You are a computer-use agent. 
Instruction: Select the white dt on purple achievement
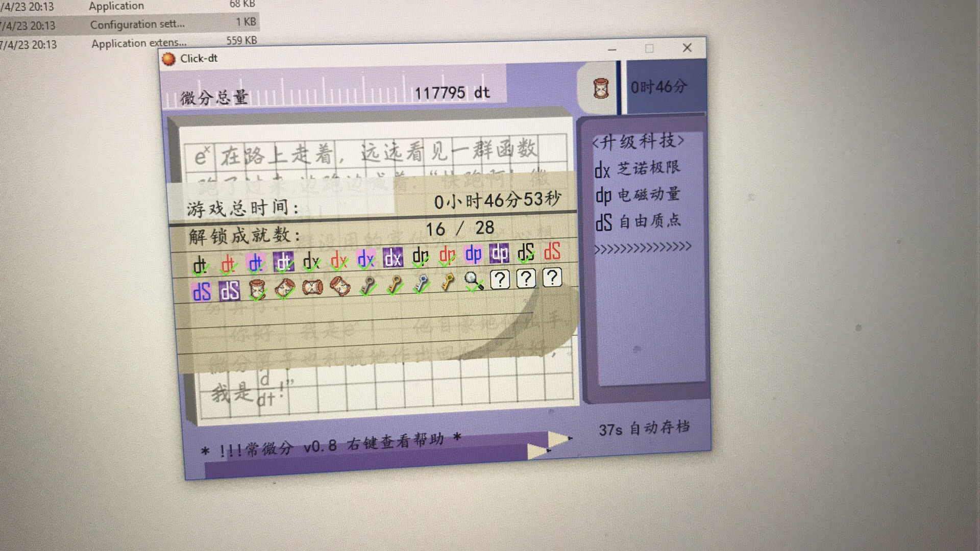click(x=283, y=262)
